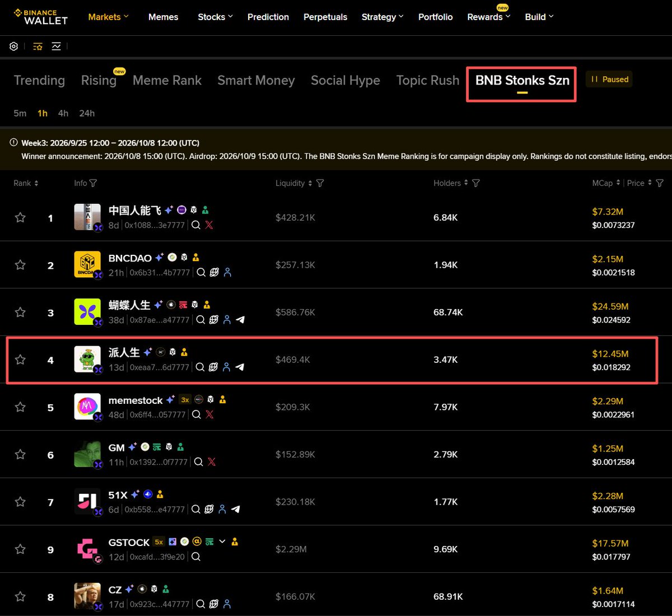Click the X (Twitter) icon for 中国人能飞
This screenshot has height=616, width=672.
click(209, 225)
